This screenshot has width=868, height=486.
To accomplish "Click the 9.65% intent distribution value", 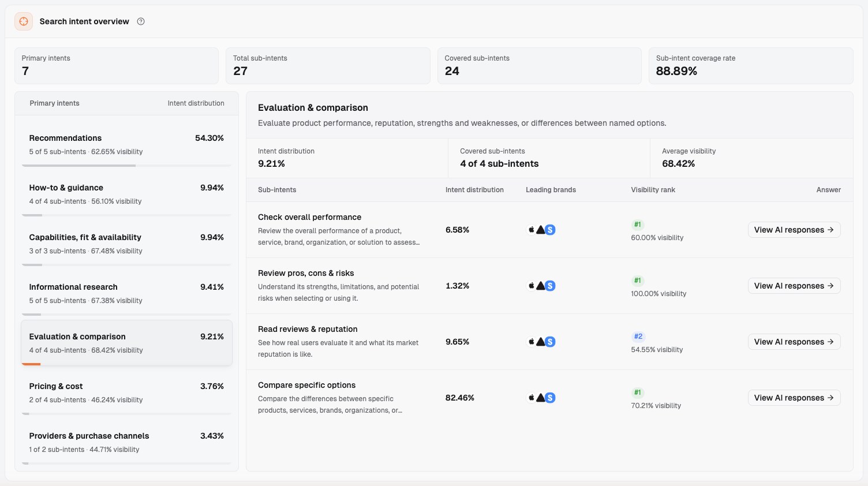I will [x=457, y=342].
